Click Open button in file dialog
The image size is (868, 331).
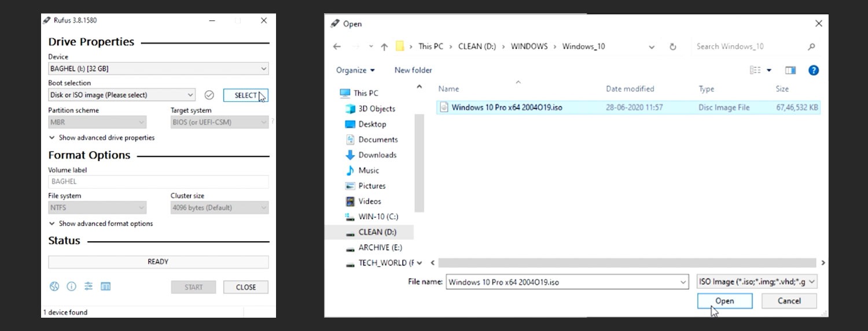tap(724, 301)
